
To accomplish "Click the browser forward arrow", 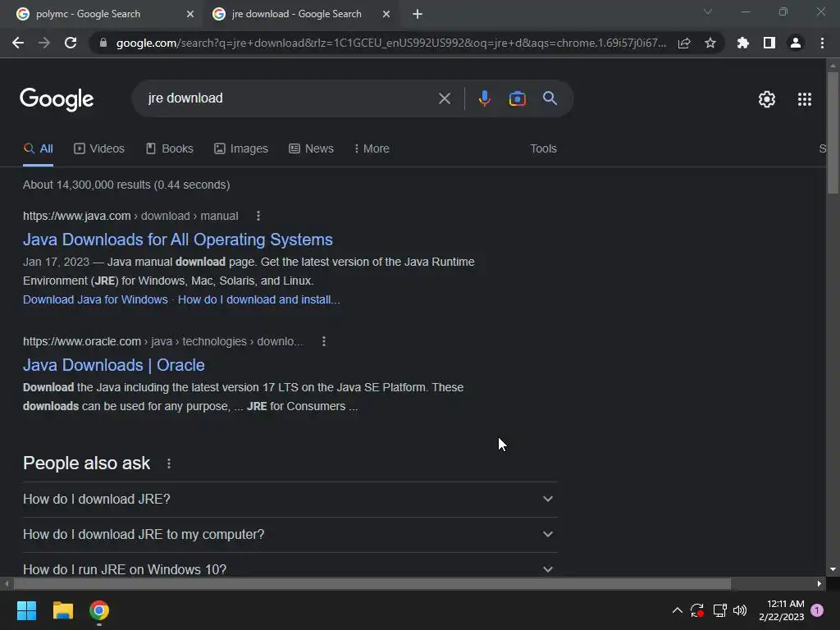I will coord(44,43).
